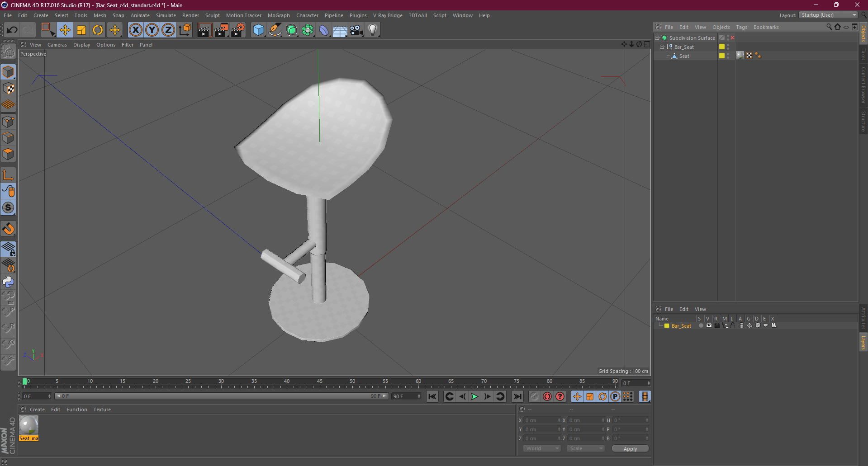Open the MoGraph menu

tap(279, 15)
